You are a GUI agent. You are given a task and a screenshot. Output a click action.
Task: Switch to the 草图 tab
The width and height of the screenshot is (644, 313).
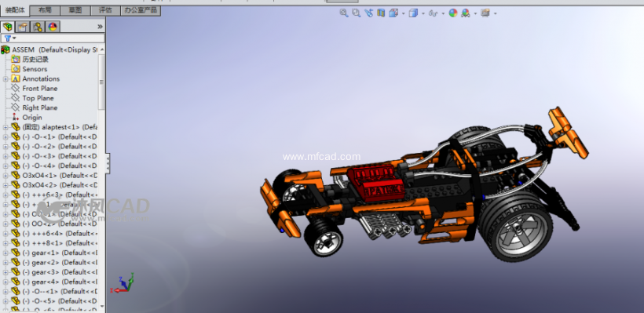click(x=75, y=10)
